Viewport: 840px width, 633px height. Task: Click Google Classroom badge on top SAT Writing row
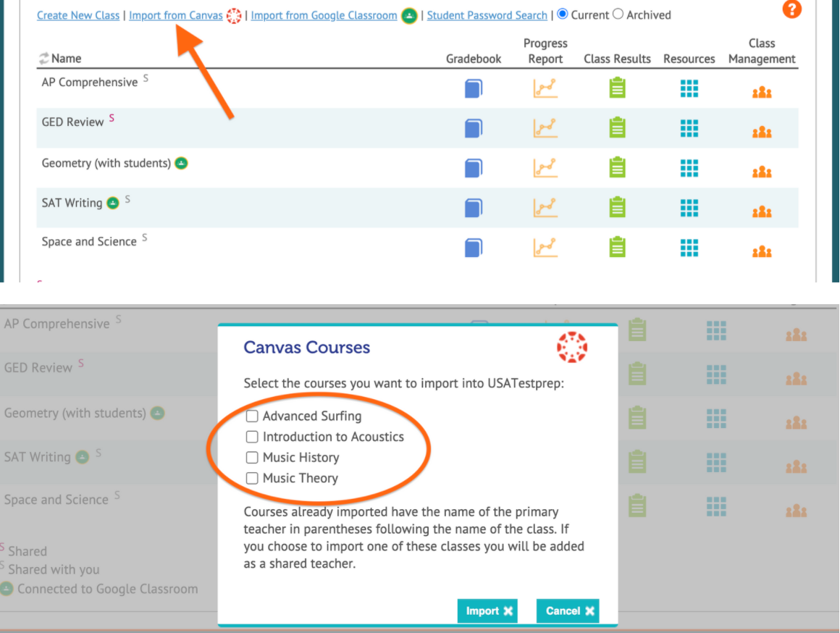(112, 203)
